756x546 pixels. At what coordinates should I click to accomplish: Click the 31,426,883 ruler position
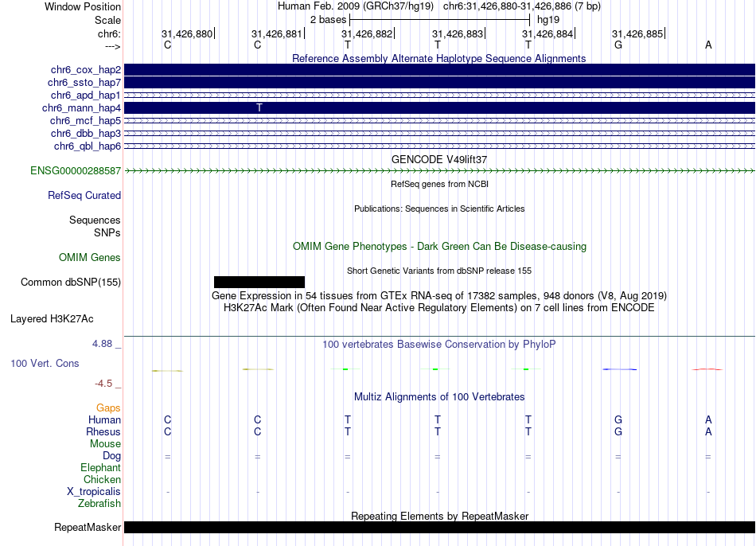click(458, 33)
